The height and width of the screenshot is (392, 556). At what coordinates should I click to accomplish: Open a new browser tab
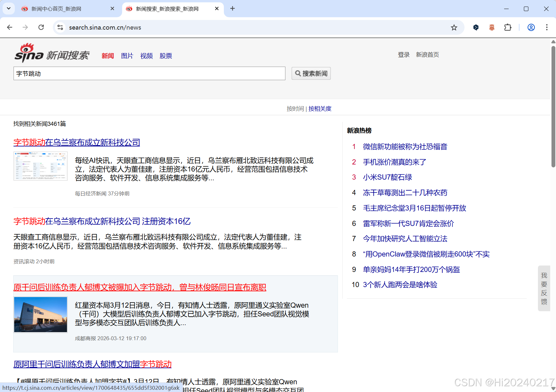(x=233, y=9)
